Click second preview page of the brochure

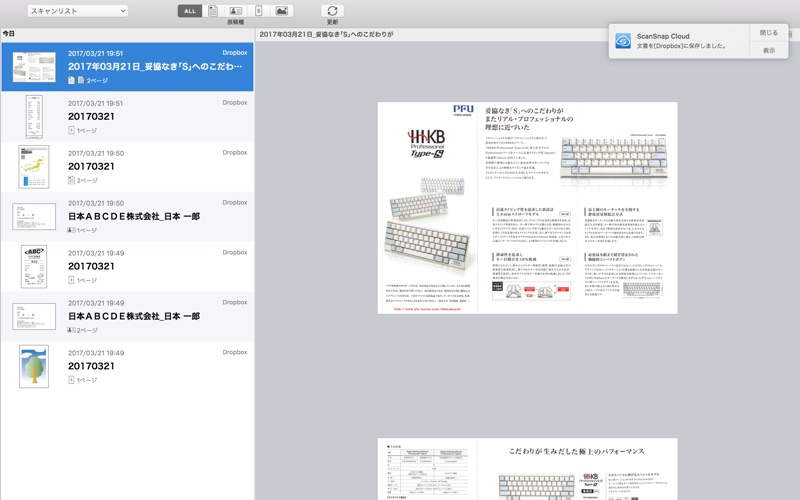pos(528,469)
